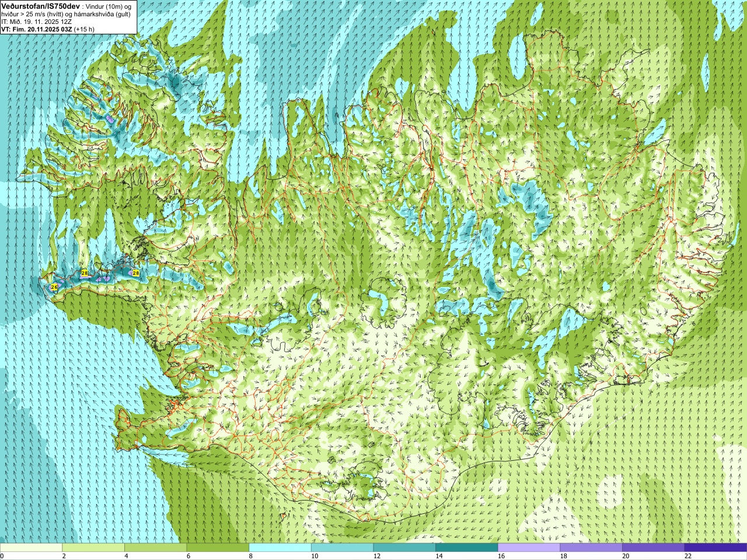Select the lavender 16–18 legend swatch
Viewport: 747px width, 560px height.
[x=529, y=548]
